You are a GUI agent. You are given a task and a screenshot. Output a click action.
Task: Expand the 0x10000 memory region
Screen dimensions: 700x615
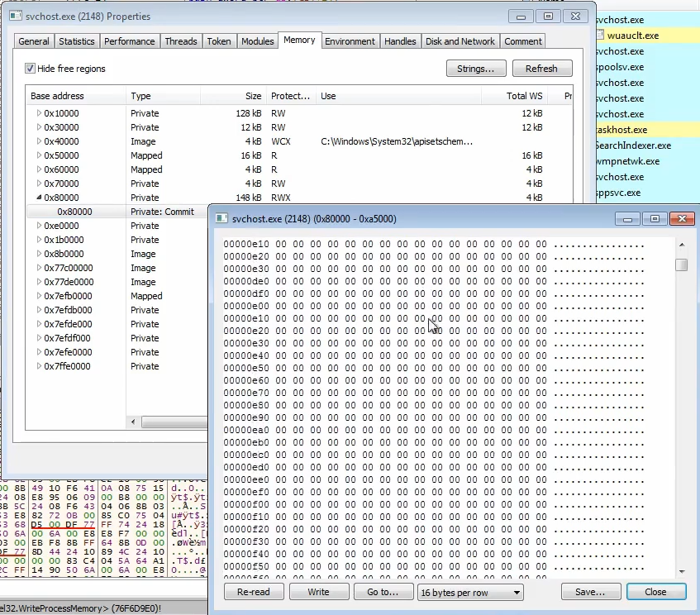coord(38,113)
